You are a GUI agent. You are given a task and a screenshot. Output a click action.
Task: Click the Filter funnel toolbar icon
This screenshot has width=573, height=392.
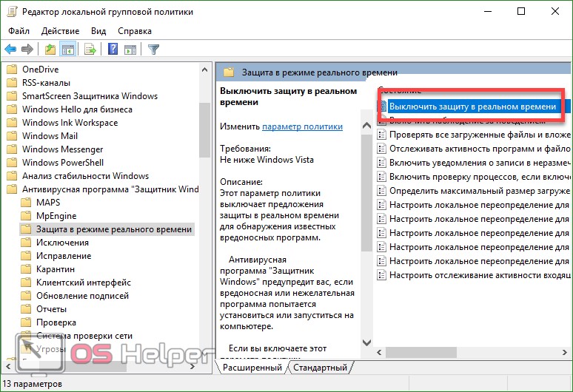click(x=153, y=50)
